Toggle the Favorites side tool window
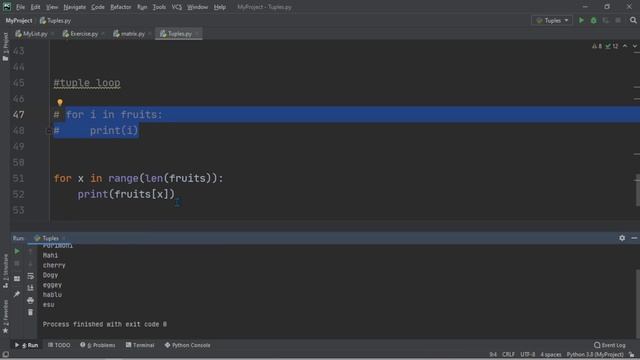 click(5, 317)
